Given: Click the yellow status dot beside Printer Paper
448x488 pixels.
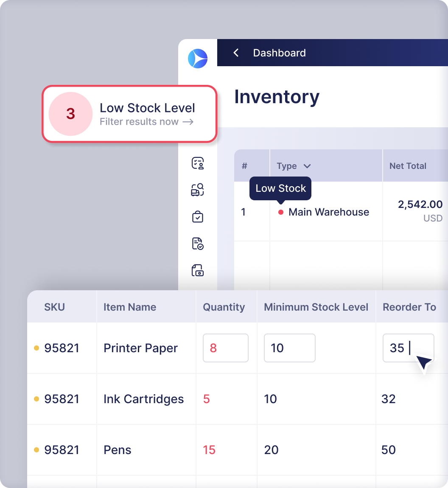Looking at the screenshot, I should (x=36, y=348).
